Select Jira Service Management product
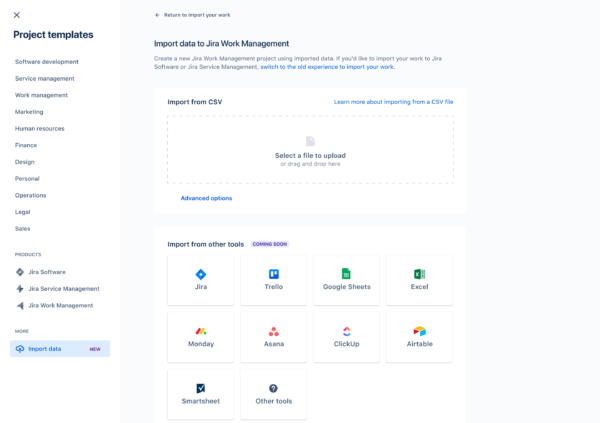The width and height of the screenshot is (600, 423). [65, 288]
